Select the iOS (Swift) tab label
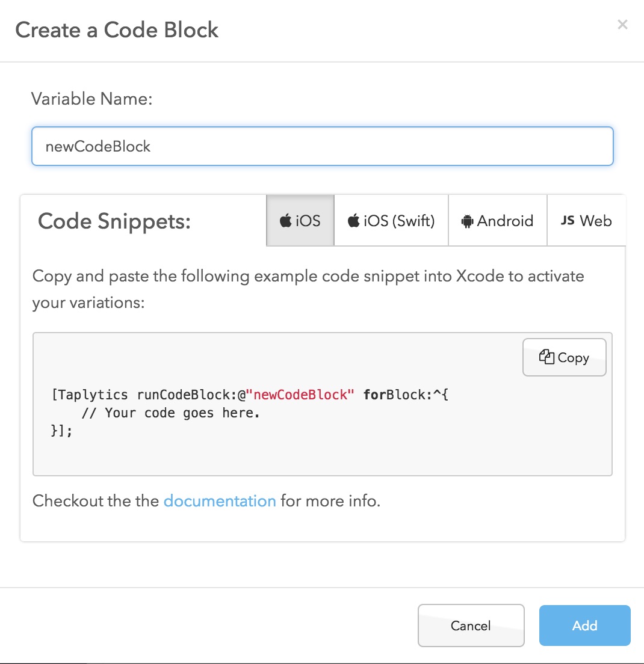This screenshot has width=644, height=664. click(x=398, y=221)
